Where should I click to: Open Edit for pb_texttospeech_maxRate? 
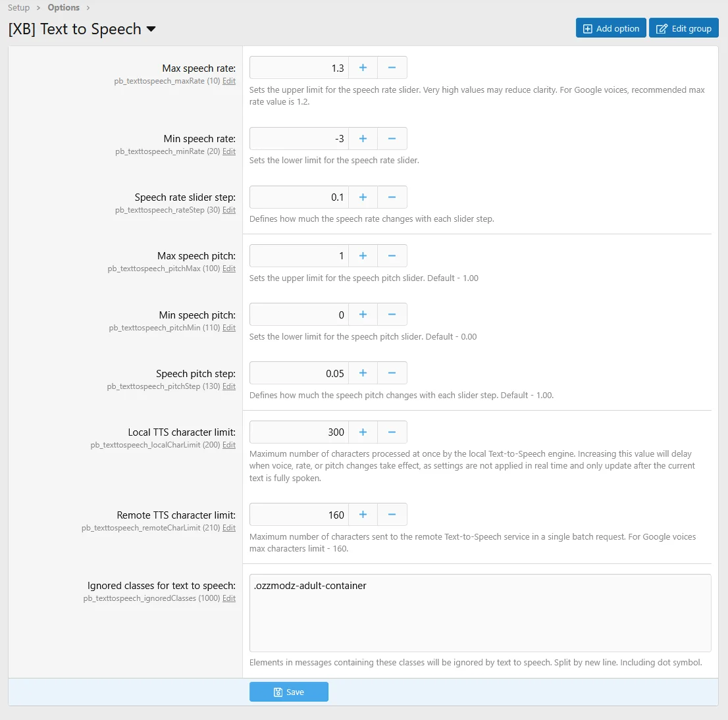(x=228, y=80)
